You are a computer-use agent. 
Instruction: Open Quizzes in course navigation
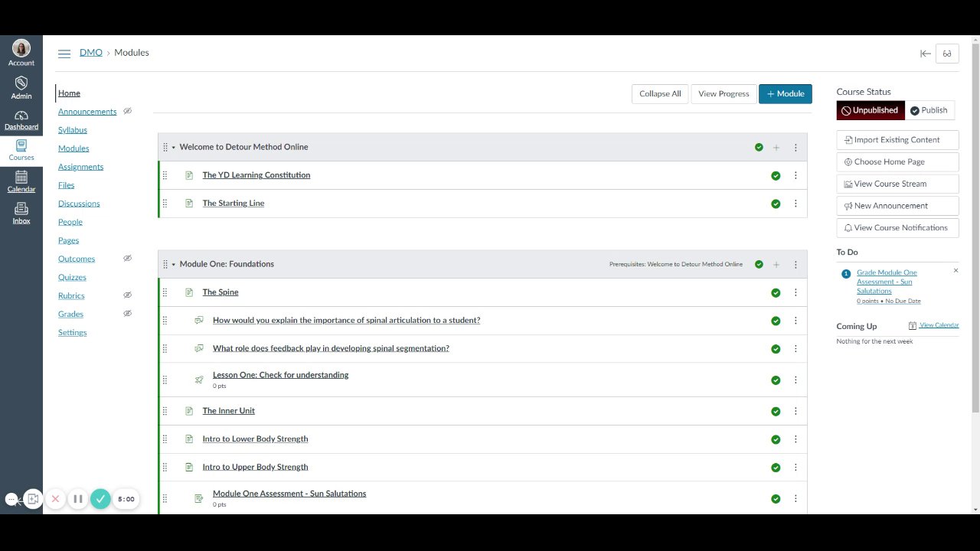72,277
